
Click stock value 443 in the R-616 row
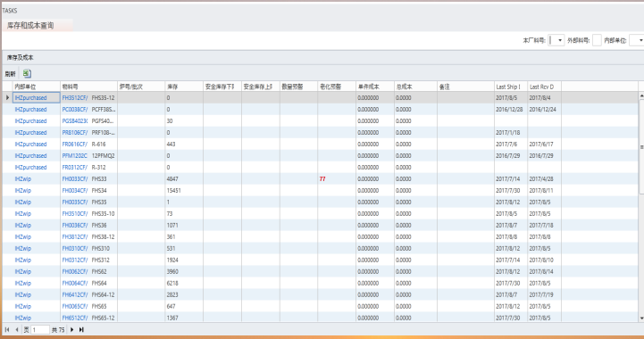[x=171, y=144]
